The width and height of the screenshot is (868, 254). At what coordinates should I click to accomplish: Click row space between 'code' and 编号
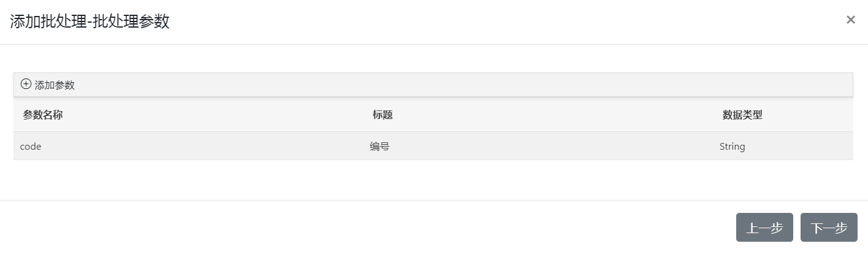click(202, 147)
